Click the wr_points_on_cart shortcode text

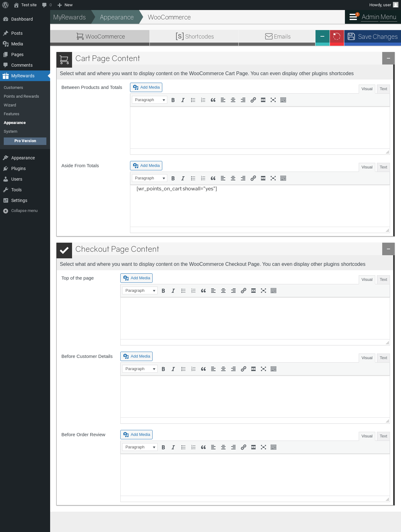pos(177,189)
